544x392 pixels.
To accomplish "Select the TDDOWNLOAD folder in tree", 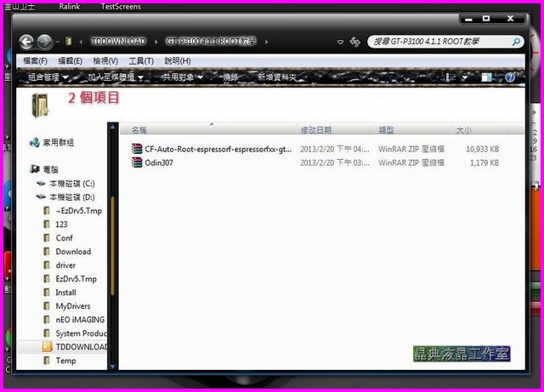I will [x=48, y=347].
